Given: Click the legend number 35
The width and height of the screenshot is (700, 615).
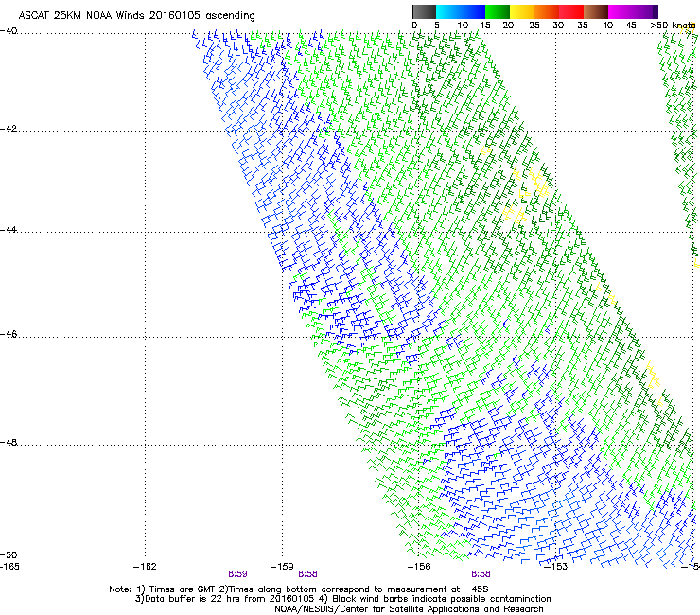Looking at the screenshot, I should (x=583, y=26).
